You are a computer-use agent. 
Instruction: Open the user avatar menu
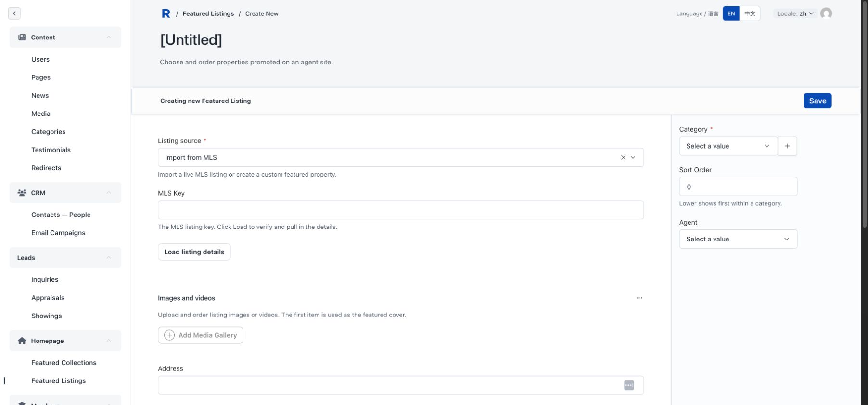(x=826, y=13)
